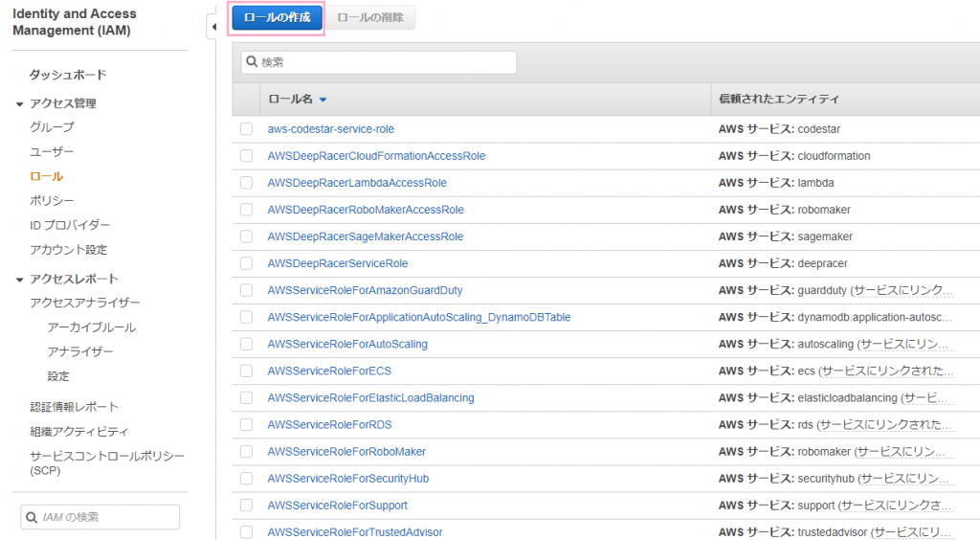Check the aws-codestar-service-role checkbox
The height and width of the screenshot is (540, 980).
[246, 128]
